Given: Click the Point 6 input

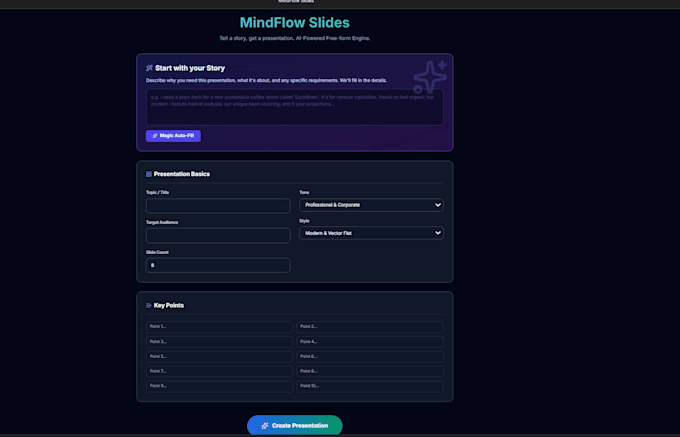Looking at the screenshot, I should coord(370,356).
